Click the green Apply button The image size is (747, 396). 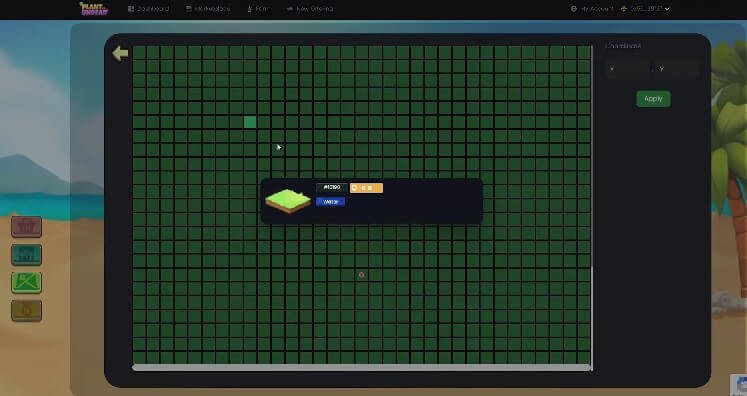point(653,99)
